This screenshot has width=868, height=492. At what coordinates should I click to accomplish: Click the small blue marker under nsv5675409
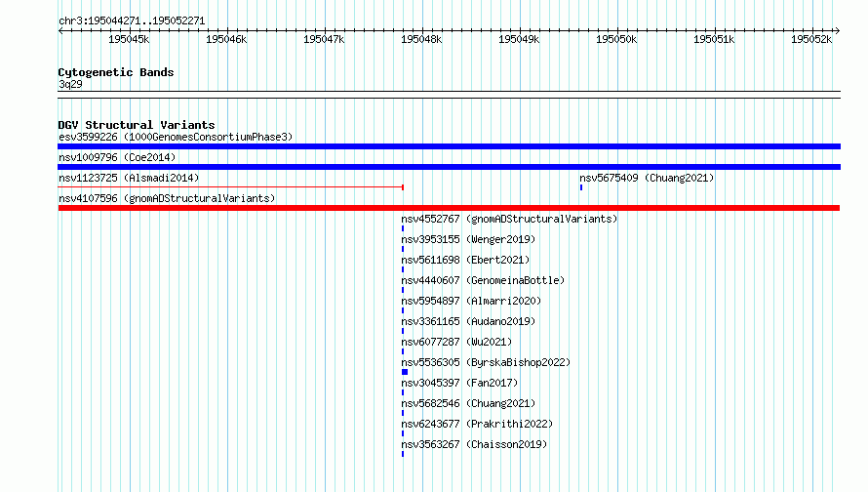[581, 187]
